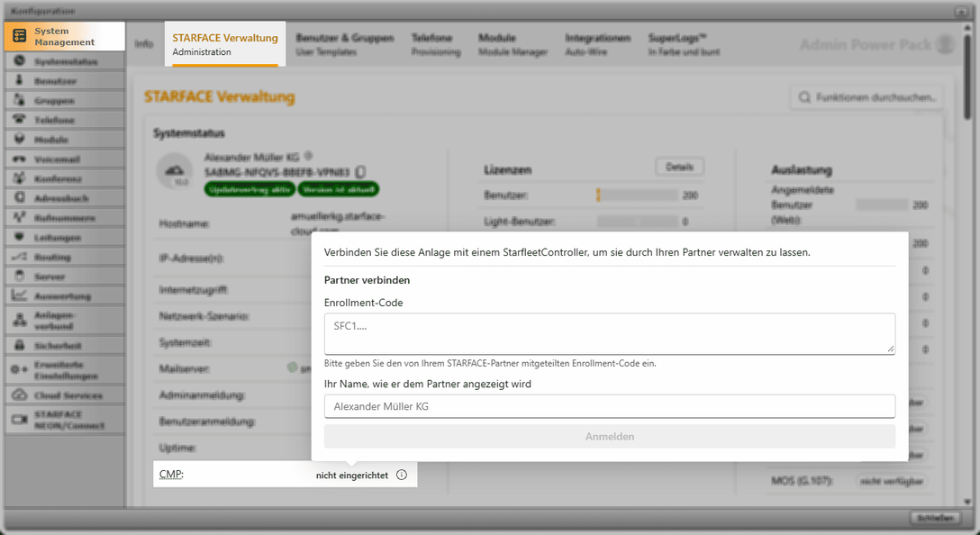
Task: Click the 'Auslastung' section title
Action: tap(802, 170)
